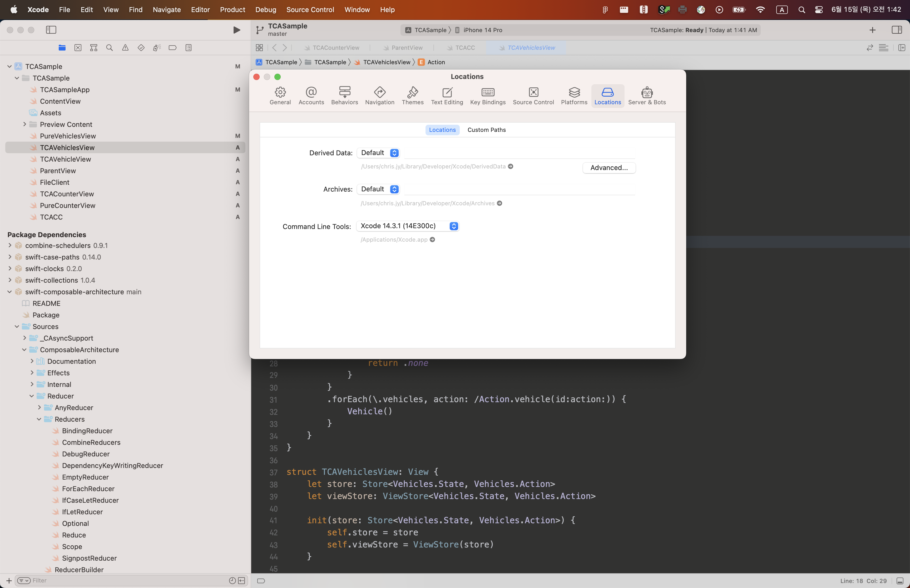Image resolution: width=910 pixels, height=588 pixels.
Task: Select the Find navigator magnifier icon
Action: tap(110, 48)
